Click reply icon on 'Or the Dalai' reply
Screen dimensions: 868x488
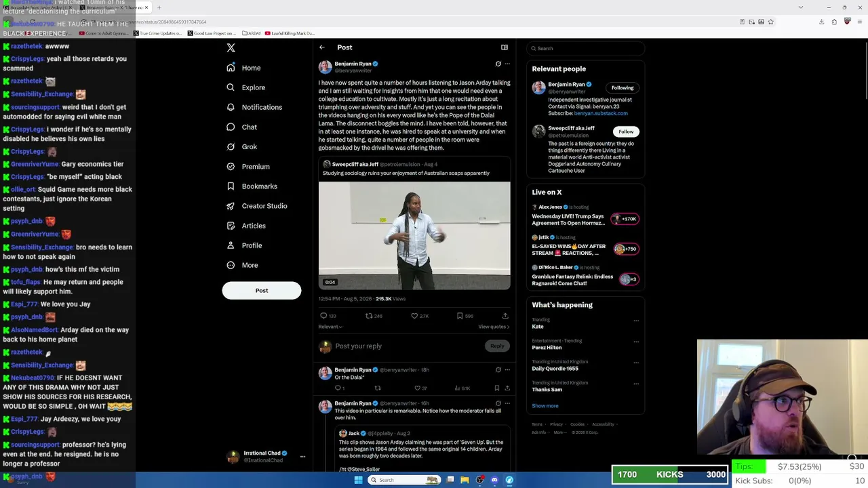coord(338,388)
